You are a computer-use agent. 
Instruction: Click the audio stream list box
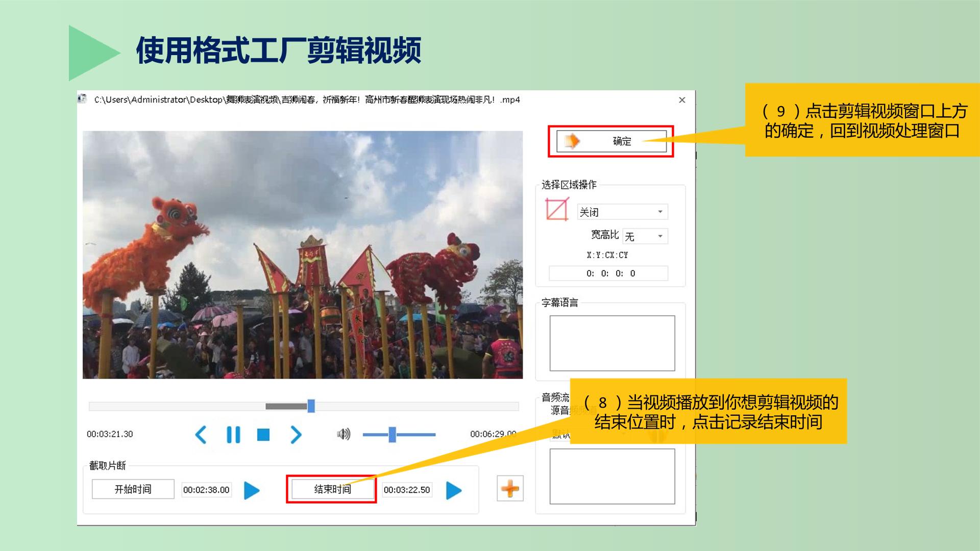(x=612, y=477)
